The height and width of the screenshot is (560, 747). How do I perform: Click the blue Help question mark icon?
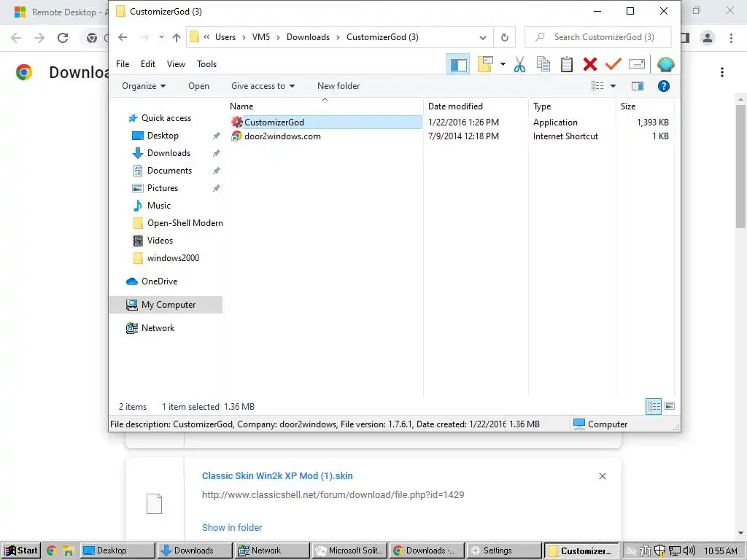pos(663,86)
